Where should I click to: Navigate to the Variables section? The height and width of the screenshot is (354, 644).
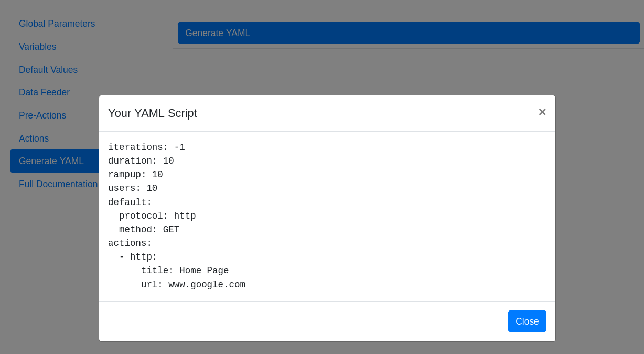pyautogui.click(x=37, y=47)
